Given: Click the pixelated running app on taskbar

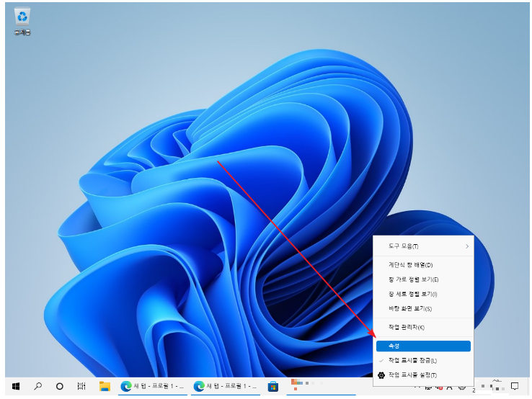Looking at the screenshot, I should click(x=321, y=386).
